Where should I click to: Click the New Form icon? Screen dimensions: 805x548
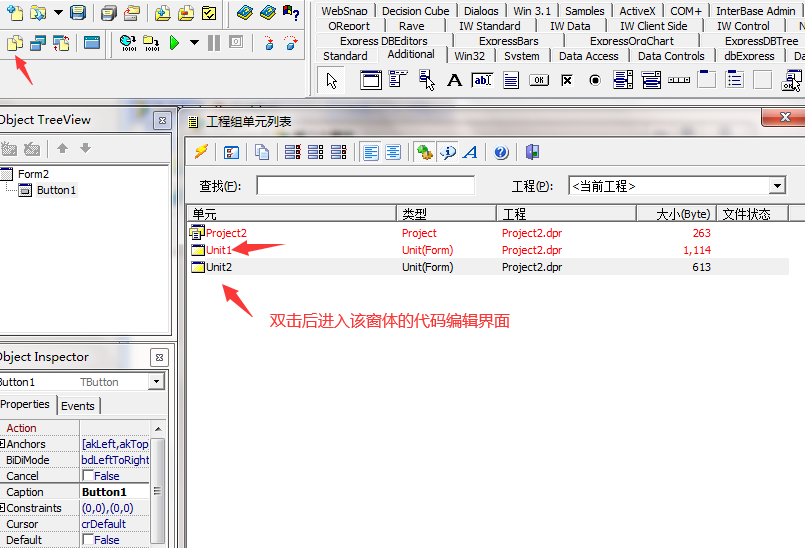pyautogui.click(x=92, y=43)
